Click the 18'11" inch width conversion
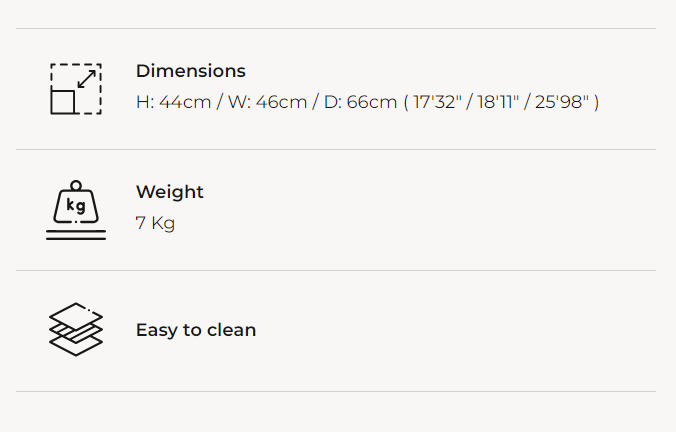This screenshot has height=432, width=676. (499, 102)
